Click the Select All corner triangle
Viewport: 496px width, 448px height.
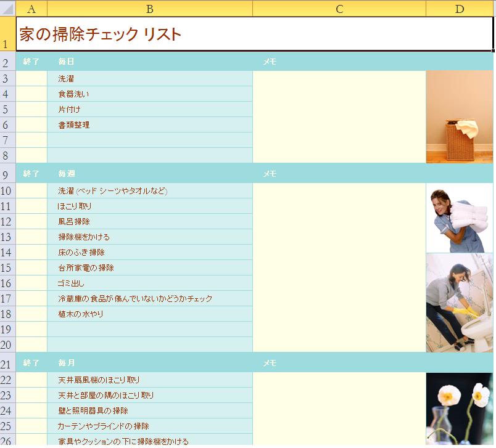(x=7, y=8)
